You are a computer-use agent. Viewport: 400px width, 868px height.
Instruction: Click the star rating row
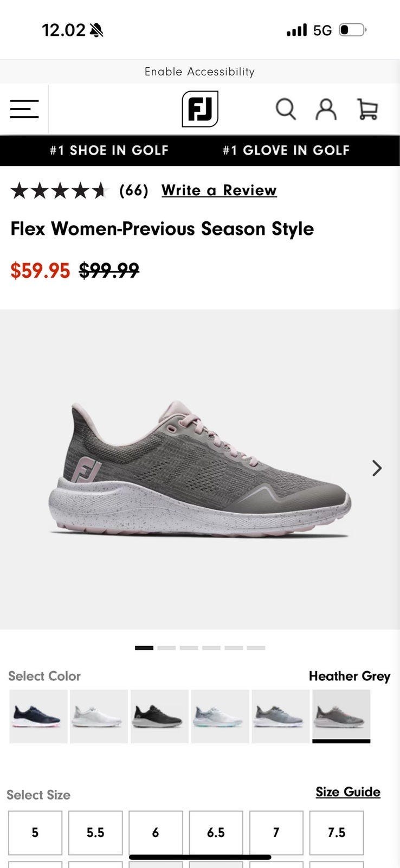pos(59,190)
